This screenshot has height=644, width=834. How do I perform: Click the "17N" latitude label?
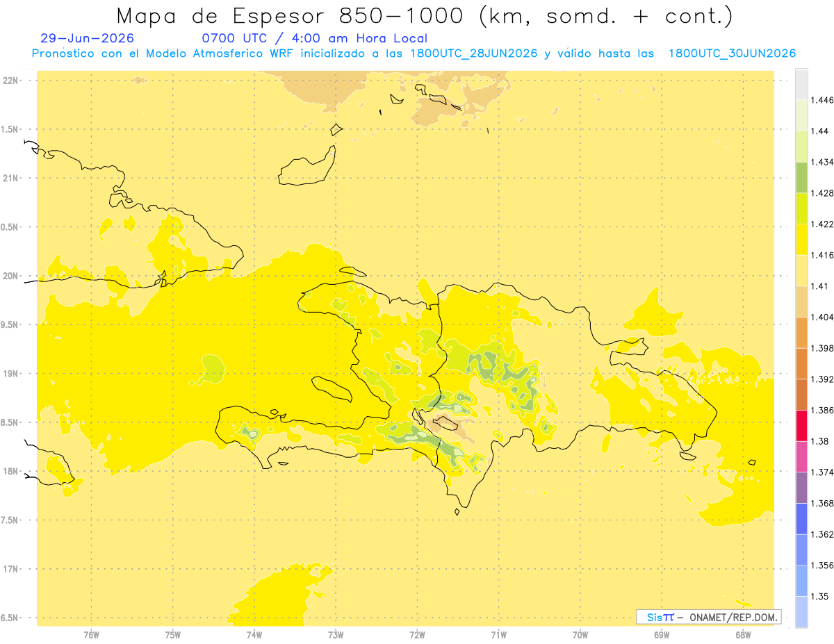[10, 569]
